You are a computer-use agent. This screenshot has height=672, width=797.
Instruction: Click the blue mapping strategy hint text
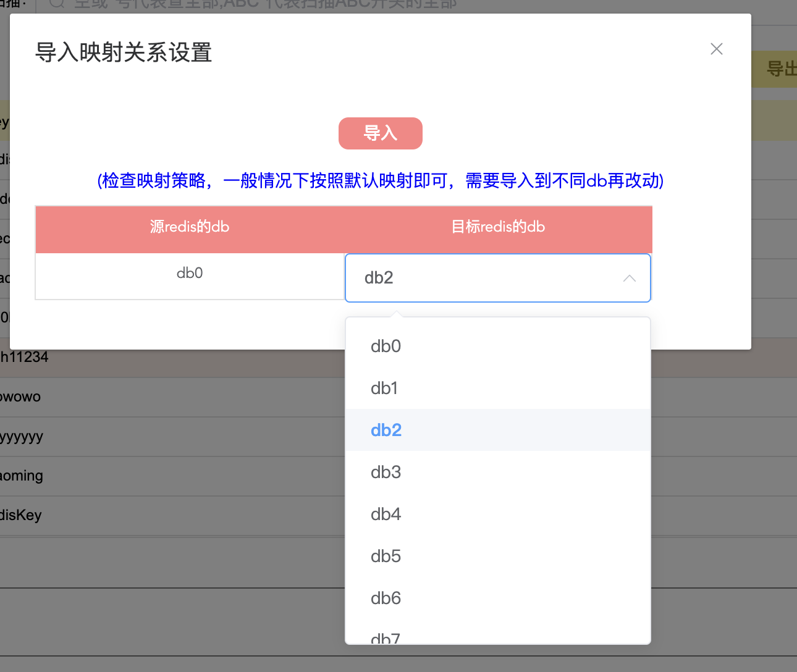pyautogui.click(x=380, y=180)
